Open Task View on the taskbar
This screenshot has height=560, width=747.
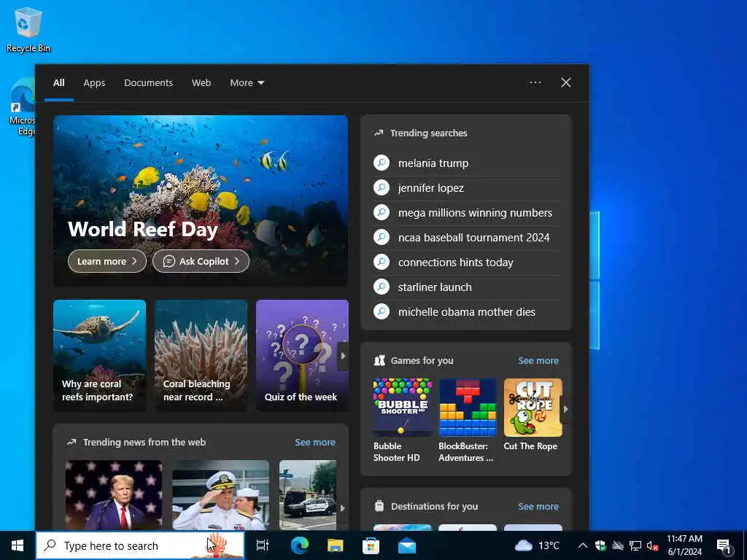[263, 545]
